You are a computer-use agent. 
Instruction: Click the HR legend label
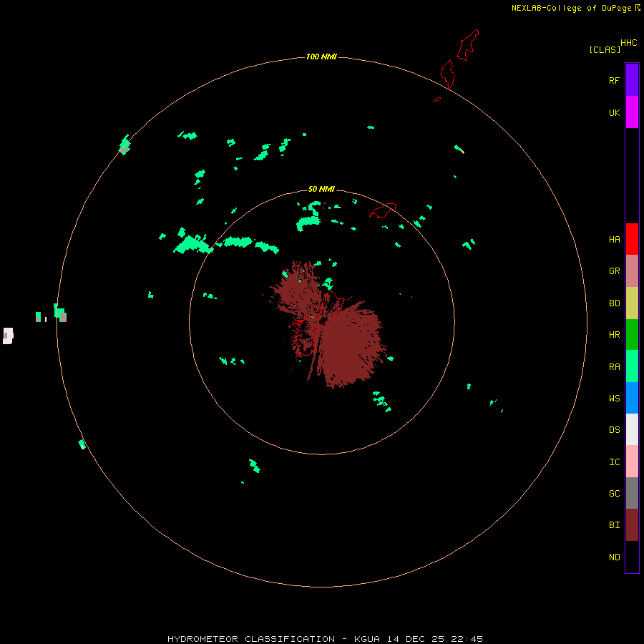(614, 334)
